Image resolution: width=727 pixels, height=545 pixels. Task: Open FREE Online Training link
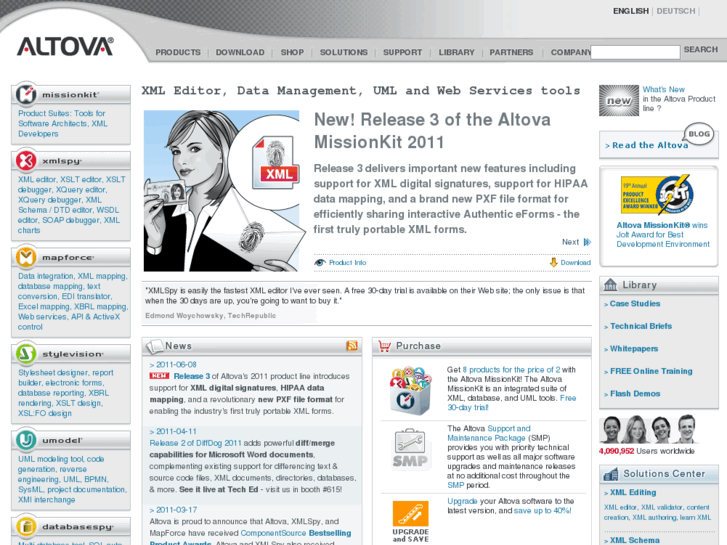coord(651,371)
